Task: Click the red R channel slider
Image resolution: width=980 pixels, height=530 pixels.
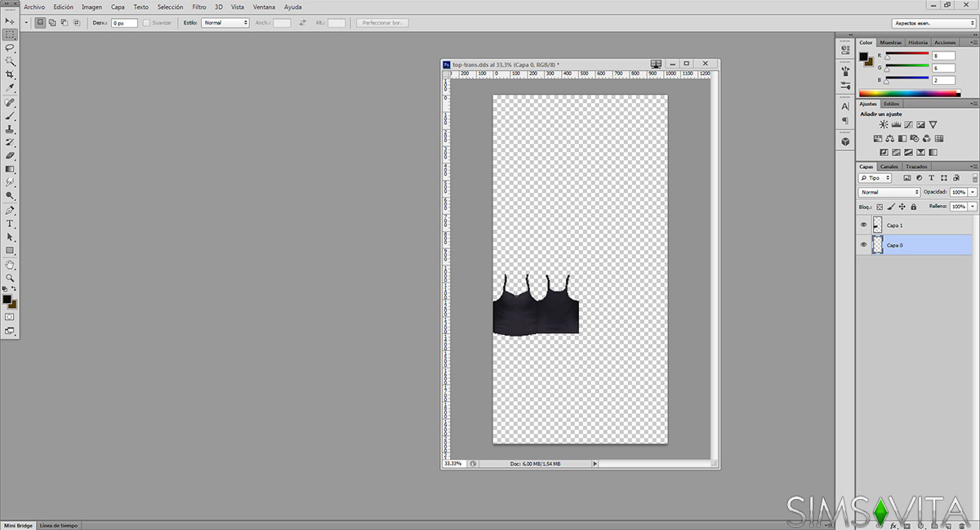Action: click(x=907, y=55)
